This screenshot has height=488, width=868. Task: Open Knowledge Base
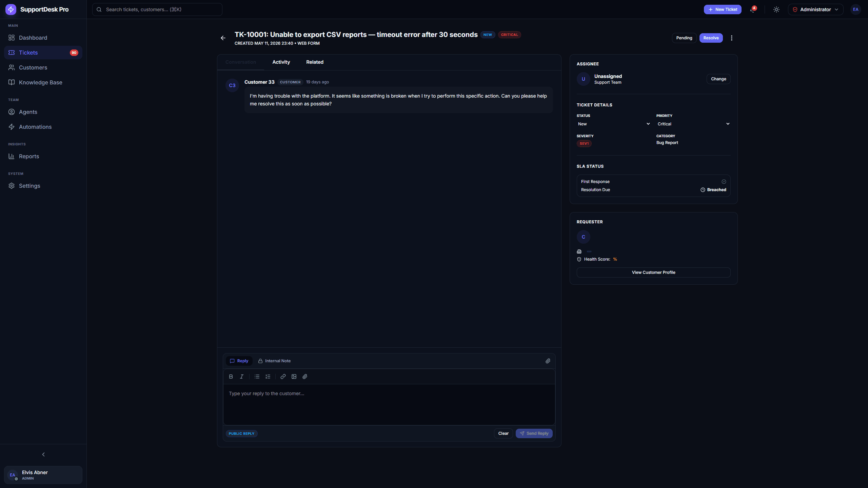(x=43, y=82)
